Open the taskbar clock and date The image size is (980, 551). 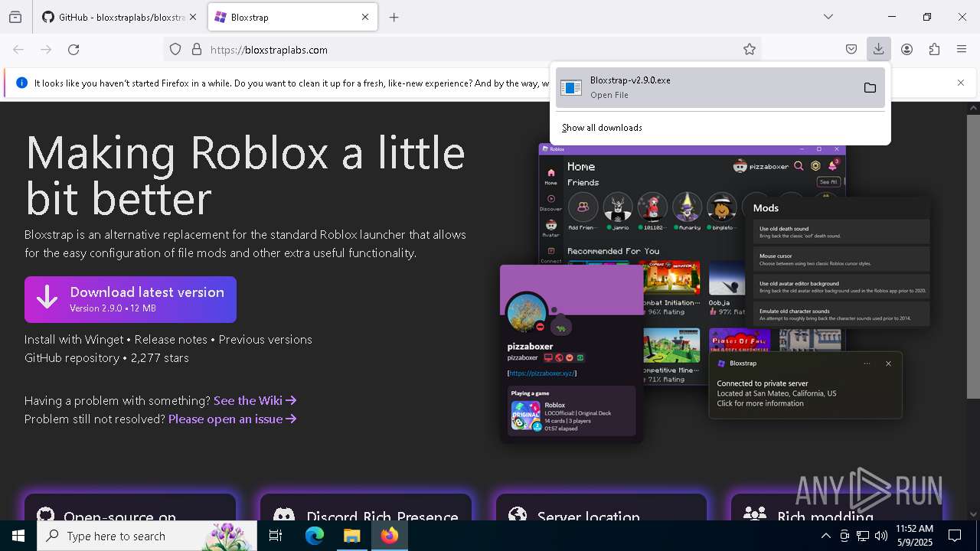914,536
